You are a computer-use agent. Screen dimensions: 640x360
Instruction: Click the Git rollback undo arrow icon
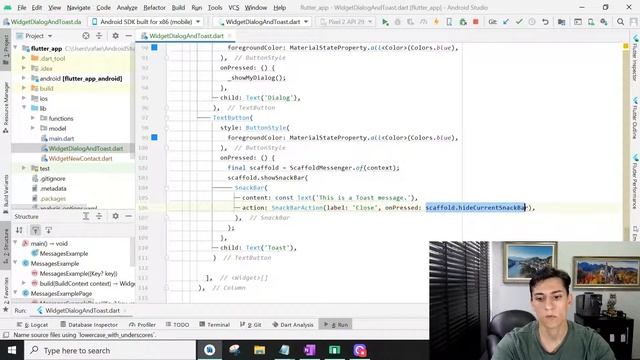click(x=545, y=22)
